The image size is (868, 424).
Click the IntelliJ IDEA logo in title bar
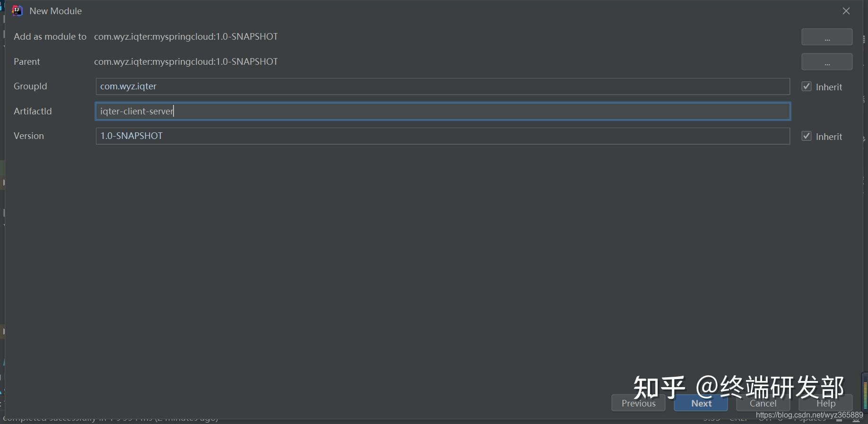tap(17, 11)
